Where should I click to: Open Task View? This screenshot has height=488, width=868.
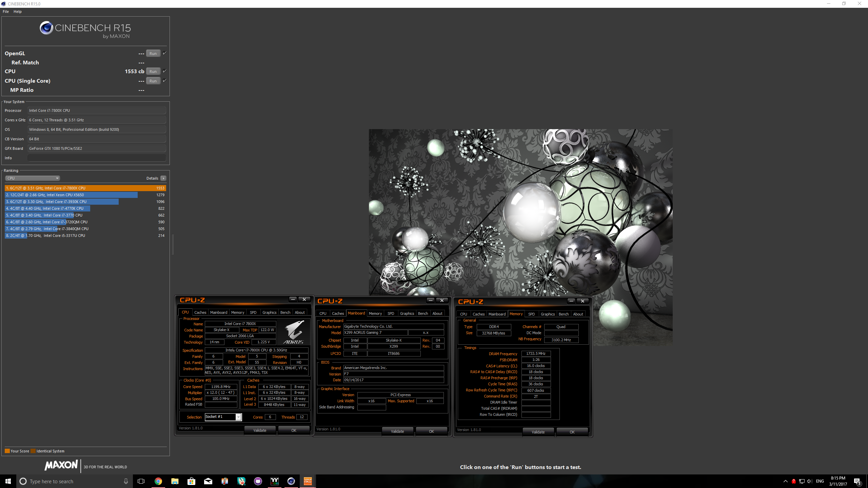[141, 481]
